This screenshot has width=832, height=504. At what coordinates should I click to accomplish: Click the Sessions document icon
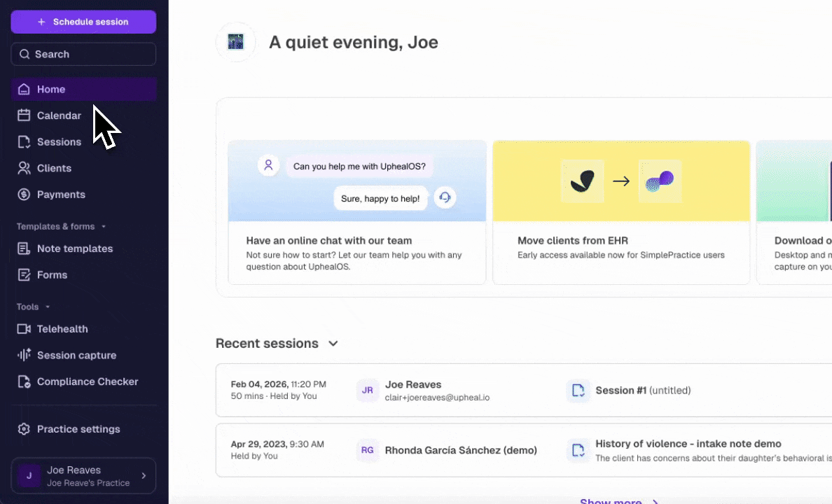click(x=24, y=141)
